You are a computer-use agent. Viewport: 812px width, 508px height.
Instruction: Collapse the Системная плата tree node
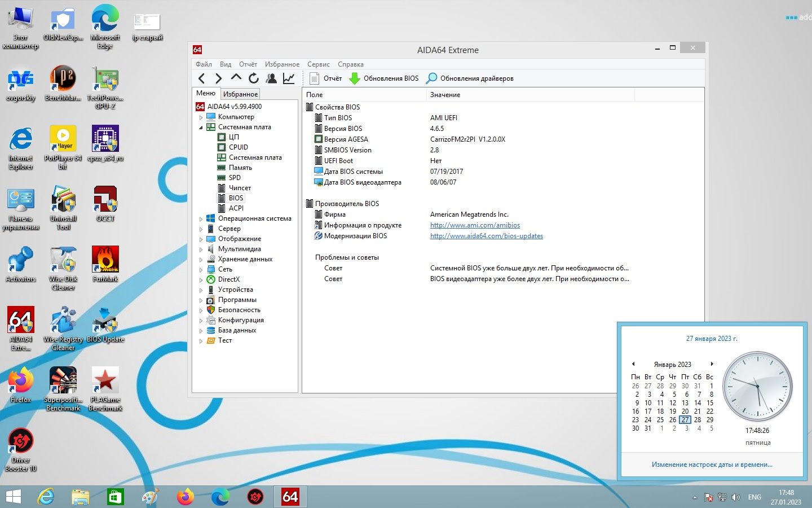coord(201,128)
